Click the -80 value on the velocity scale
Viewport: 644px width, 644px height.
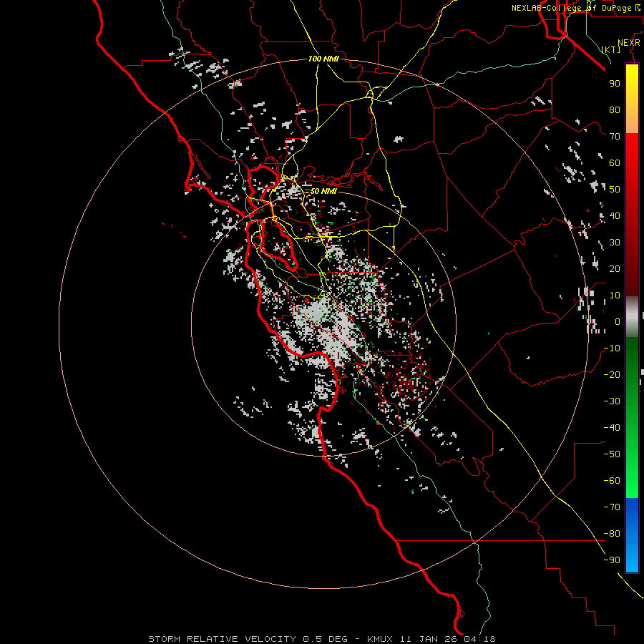612,534
